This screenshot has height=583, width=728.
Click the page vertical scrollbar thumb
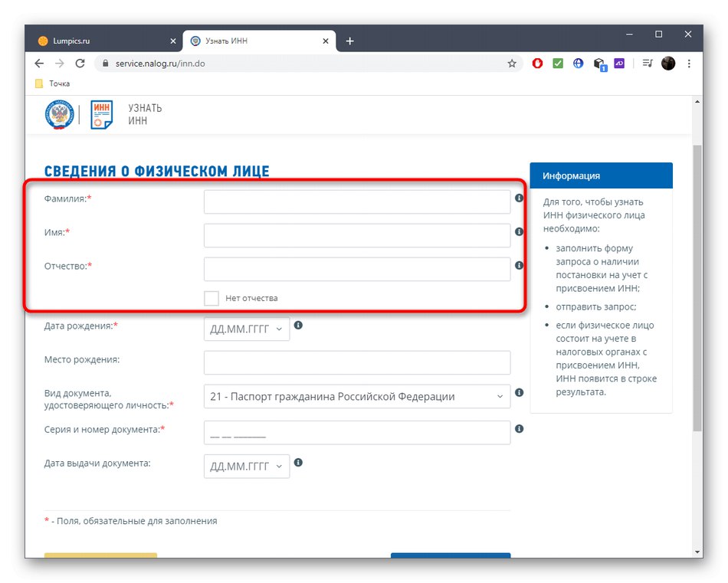[697, 288]
